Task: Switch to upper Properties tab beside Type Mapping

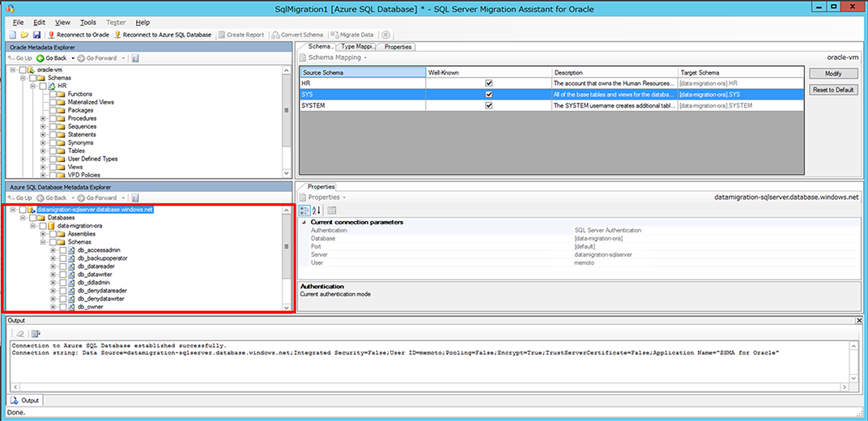Action: 398,46
